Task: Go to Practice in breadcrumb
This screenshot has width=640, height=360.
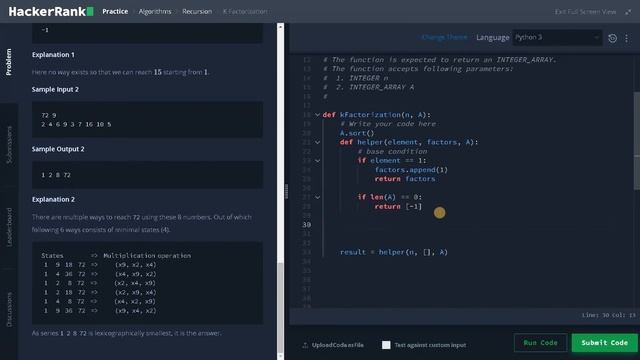Action: pyautogui.click(x=115, y=11)
